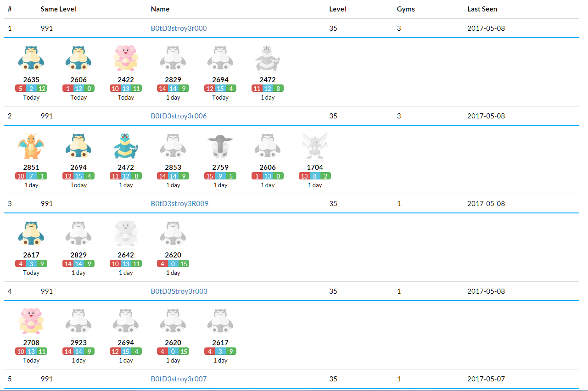Image resolution: width=588 pixels, height=391 pixels.
Task: Click the "Gyms" column header
Action: [x=406, y=9]
